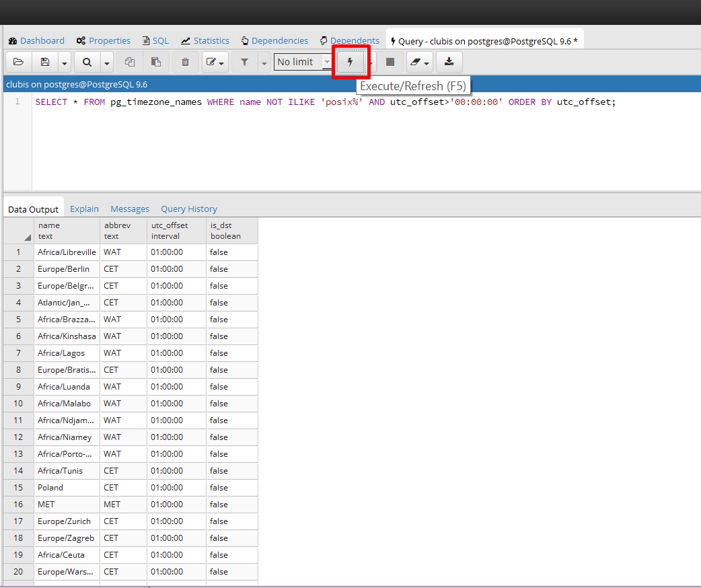
Task: Click the Stop square button
Action: pyautogui.click(x=390, y=62)
